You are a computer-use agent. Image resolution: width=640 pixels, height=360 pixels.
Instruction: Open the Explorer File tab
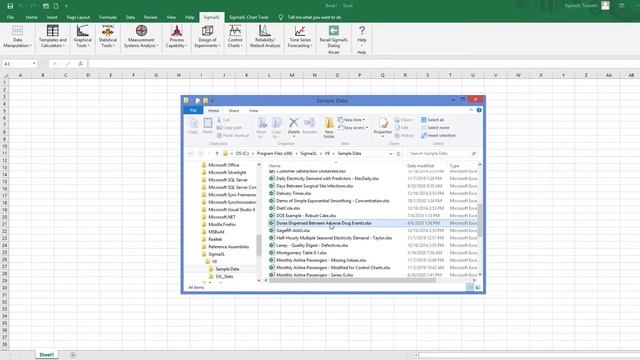pyautogui.click(x=193, y=111)
